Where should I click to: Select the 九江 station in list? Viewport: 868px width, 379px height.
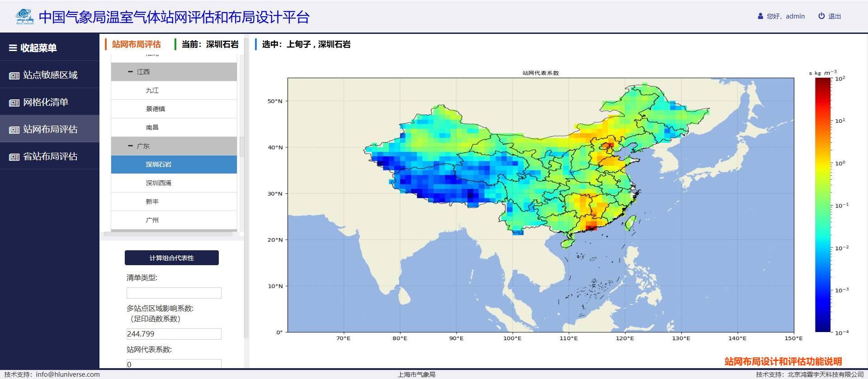(152, 90)
